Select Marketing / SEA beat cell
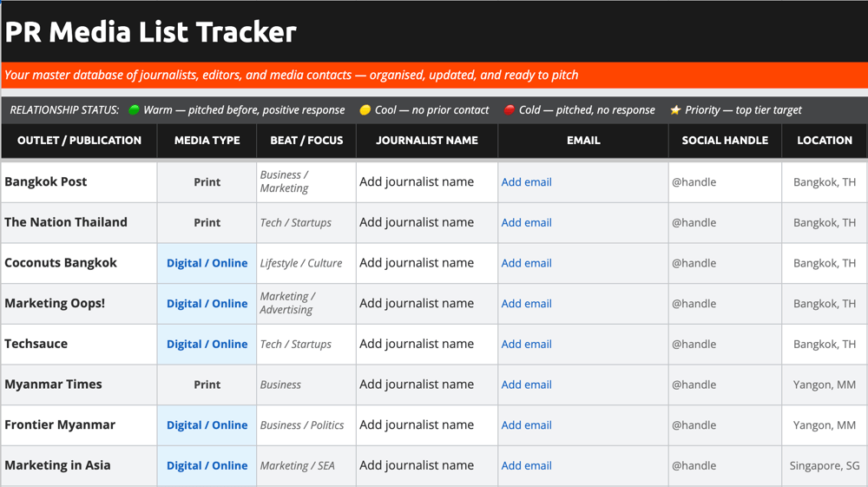 (x=306, y=465)
